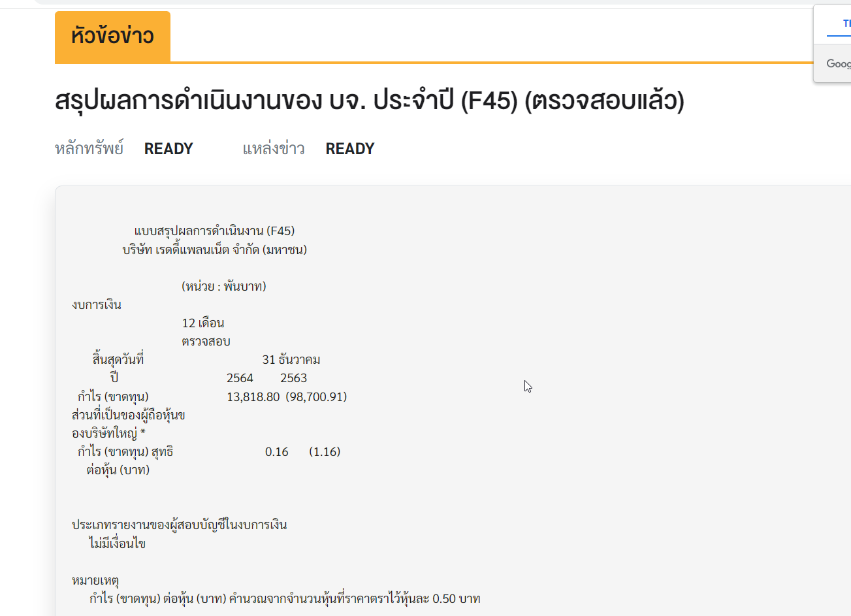Image resolution: width=851 pixels, height=616 pixels.
Task: Click the 12 เดือน period text
Action: (x=203, y=323)
